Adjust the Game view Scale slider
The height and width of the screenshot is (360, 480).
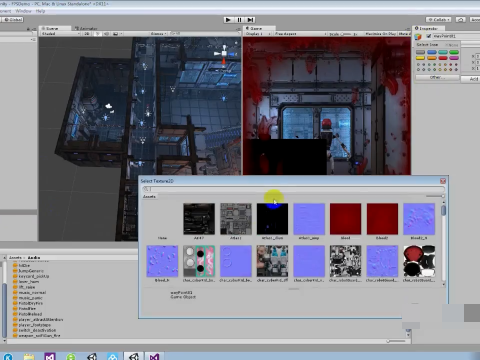[347, 34]
